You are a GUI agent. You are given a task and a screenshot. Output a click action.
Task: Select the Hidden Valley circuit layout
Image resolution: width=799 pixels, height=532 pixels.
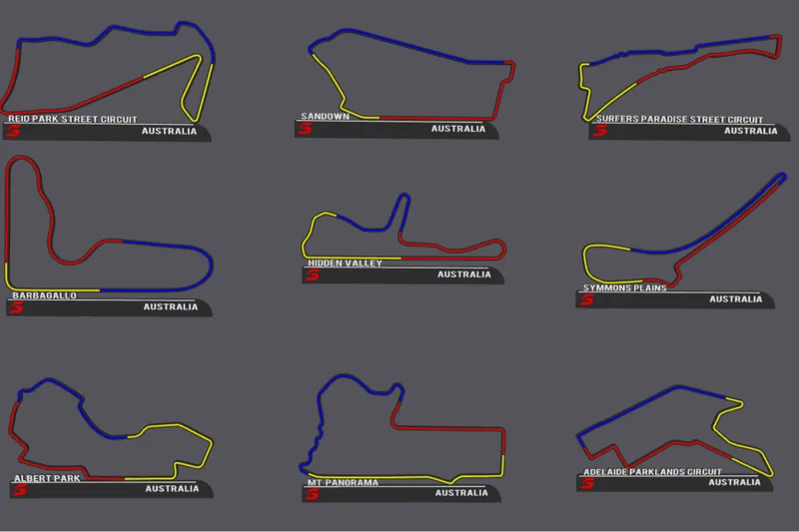click(x=403, y=227)
